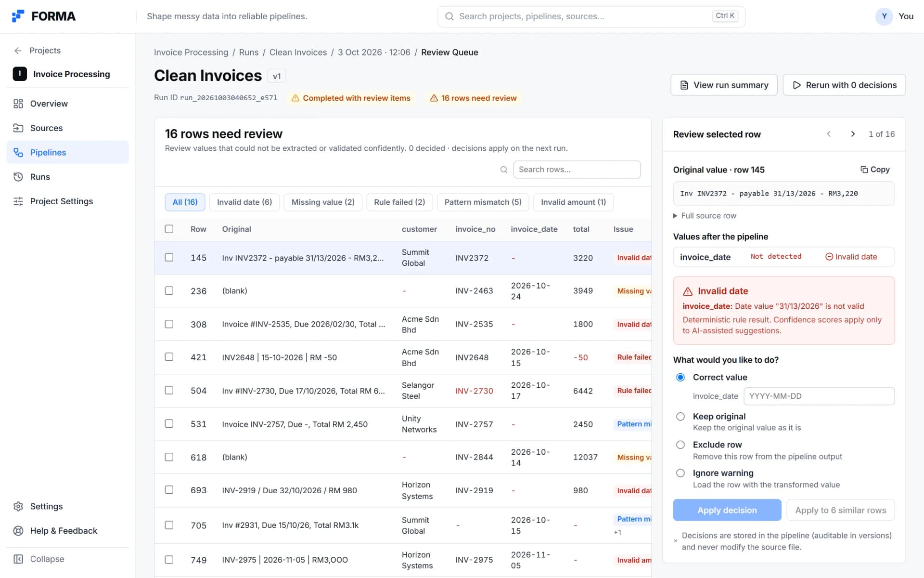Viewport: 924px width, 578px height.
Task: Filter by Rule failed (2) tab
Action: (399, 202)
